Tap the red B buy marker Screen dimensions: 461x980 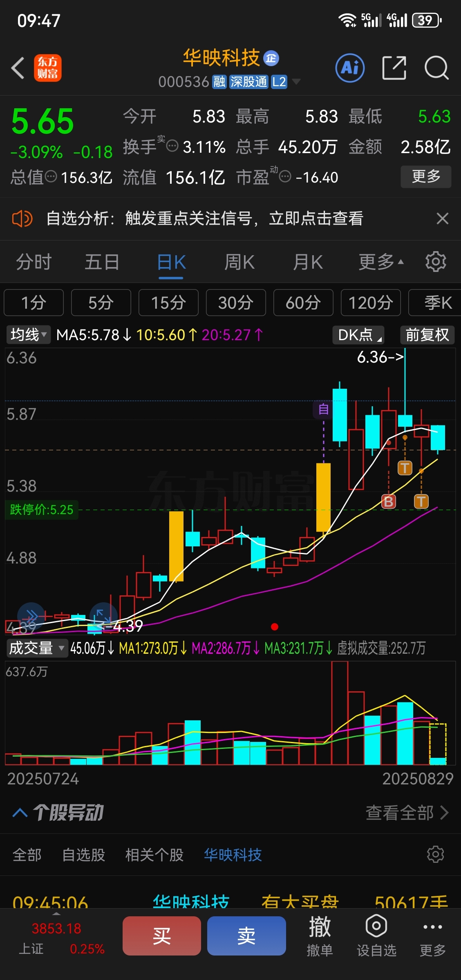click(x=388, y=501)
